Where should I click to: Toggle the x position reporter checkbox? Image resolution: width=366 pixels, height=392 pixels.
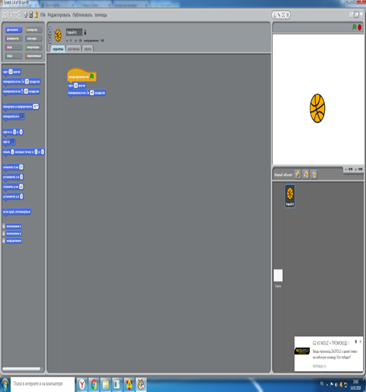(4, 226)
